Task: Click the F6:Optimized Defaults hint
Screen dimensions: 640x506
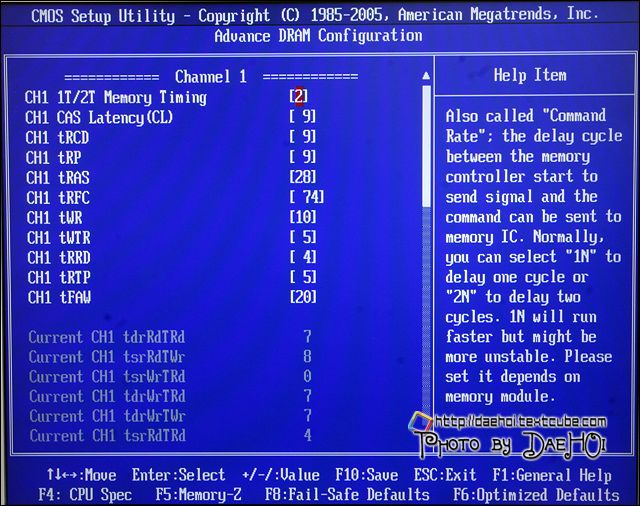Action: coord(536,495)
